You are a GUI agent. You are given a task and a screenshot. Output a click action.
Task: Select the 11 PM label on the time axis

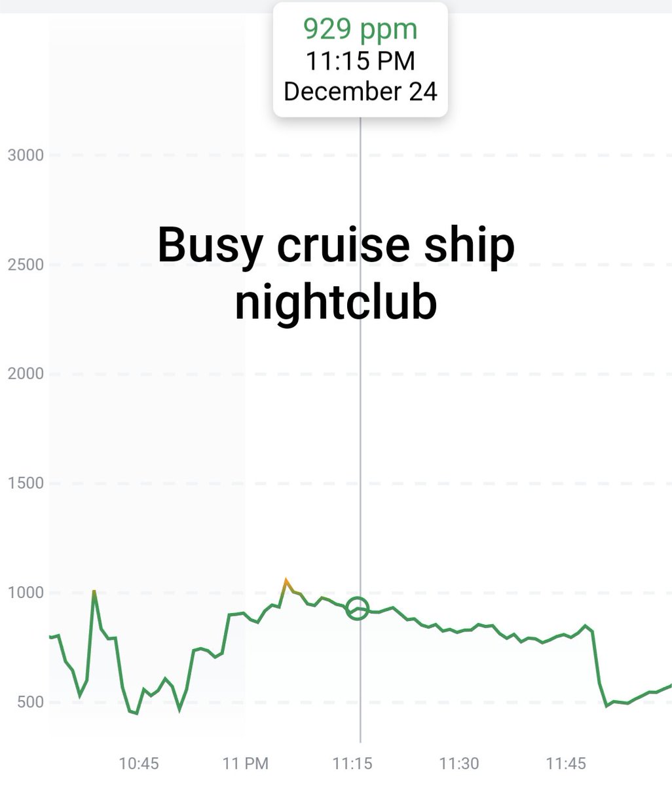246,763
